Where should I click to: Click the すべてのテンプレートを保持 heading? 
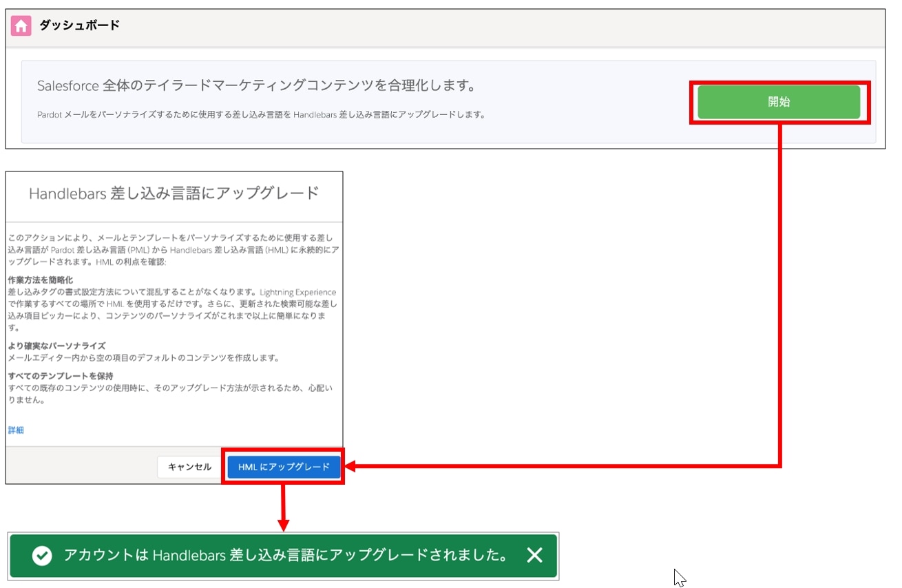click(61, 376)
